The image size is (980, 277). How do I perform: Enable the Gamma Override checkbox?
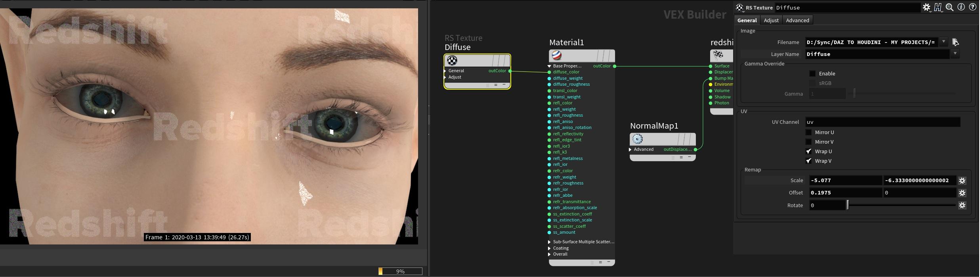click(x=812, y=73)
